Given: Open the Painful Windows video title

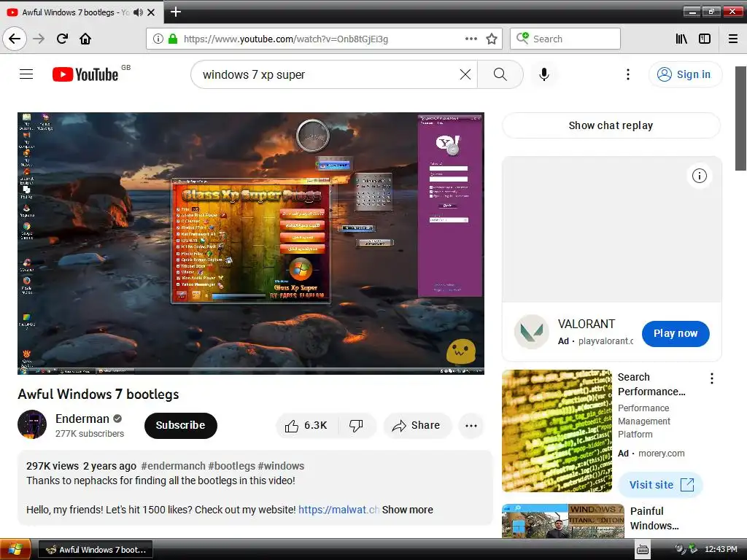Looking at the screenshot, I should click(x=654, y=518).
